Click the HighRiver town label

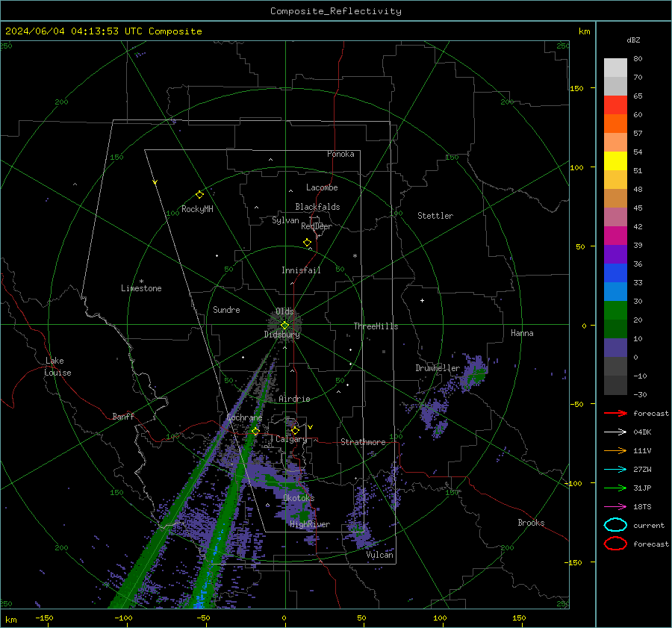click(310, 524)
